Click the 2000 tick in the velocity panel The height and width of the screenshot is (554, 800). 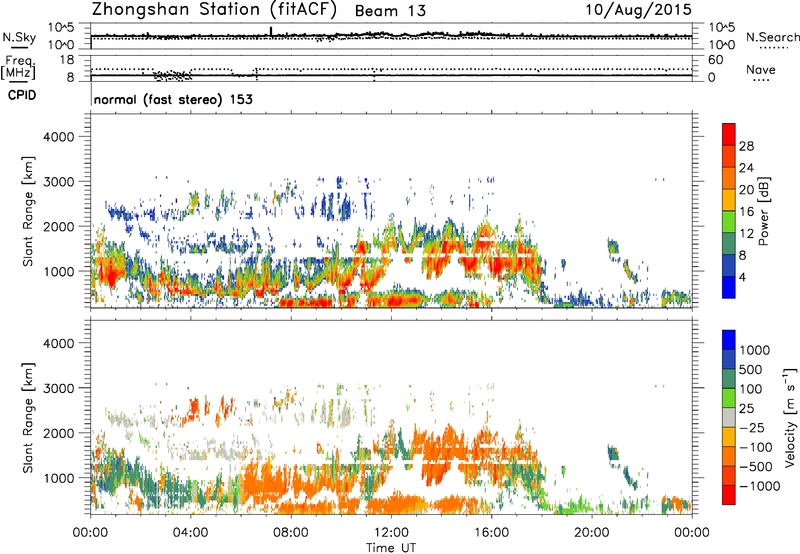[x=58, y=433]
